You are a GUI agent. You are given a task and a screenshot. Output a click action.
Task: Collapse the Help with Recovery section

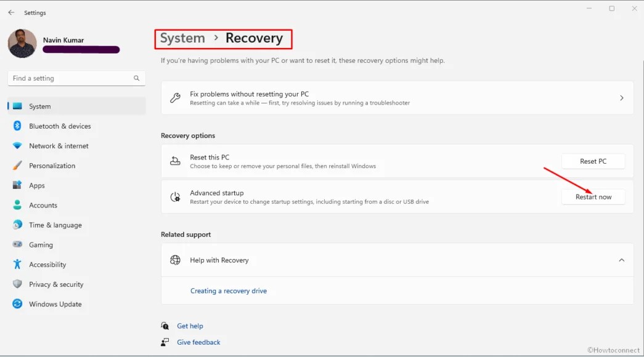(x=622, y=260)
